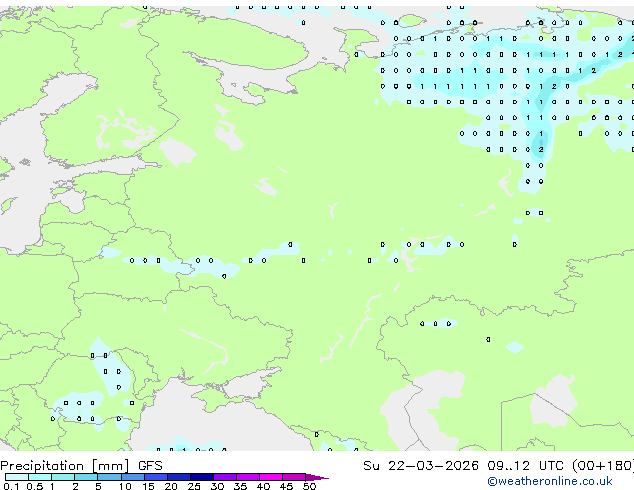Click the 'Su 22-03-2026' date text
The height and width of the screenshot is (490, 634).
[421, 466]
